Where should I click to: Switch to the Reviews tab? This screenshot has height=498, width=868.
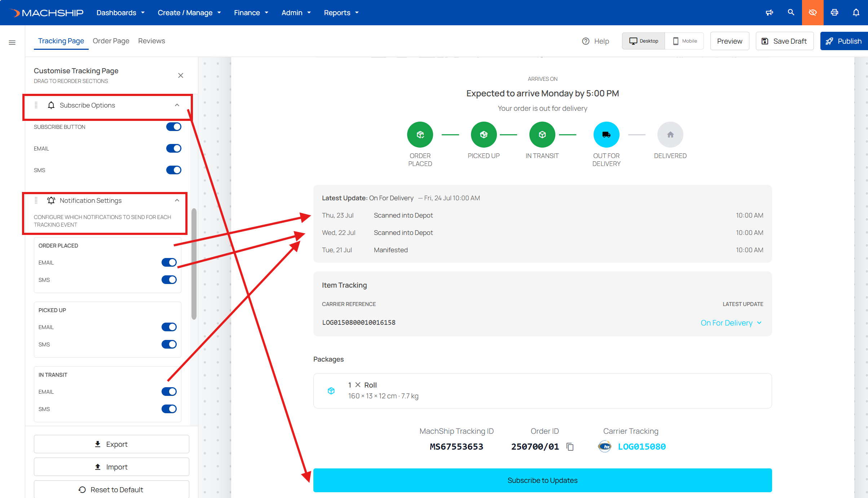[151, 41]
